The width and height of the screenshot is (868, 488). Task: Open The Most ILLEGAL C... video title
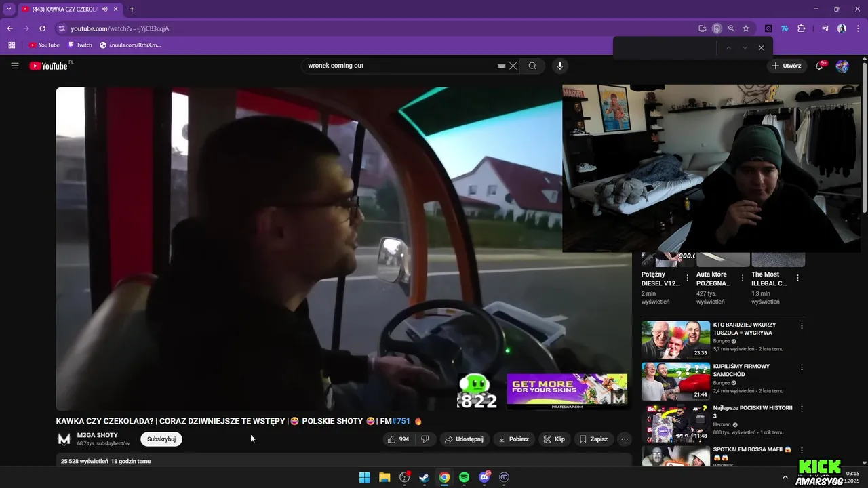pos(769,279)
